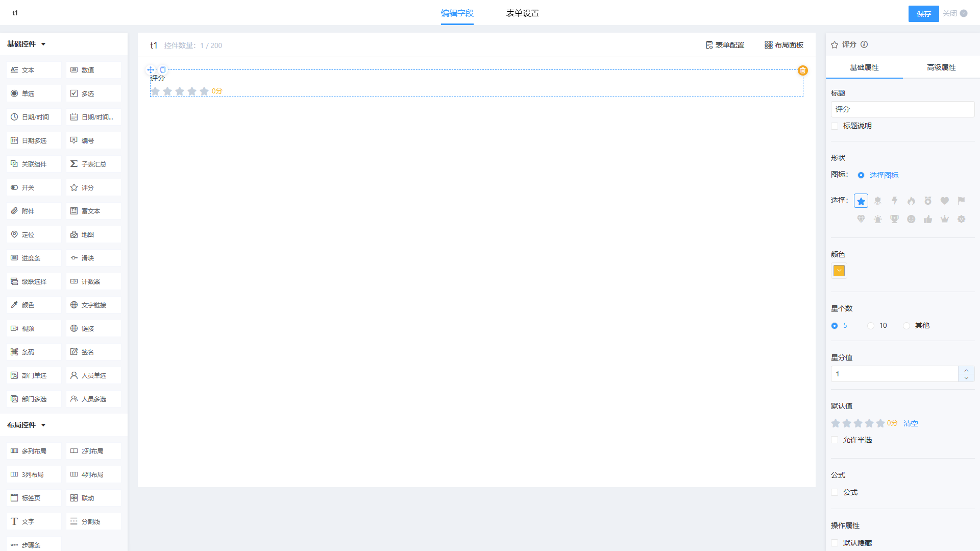Click the 保存 button

tap(923, 14)
